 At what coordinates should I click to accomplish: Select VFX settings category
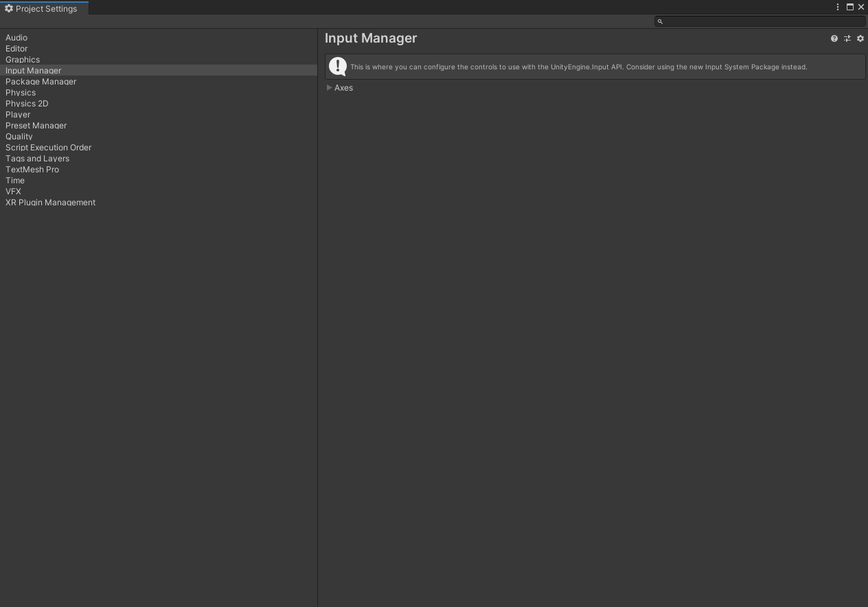point(159,192)
